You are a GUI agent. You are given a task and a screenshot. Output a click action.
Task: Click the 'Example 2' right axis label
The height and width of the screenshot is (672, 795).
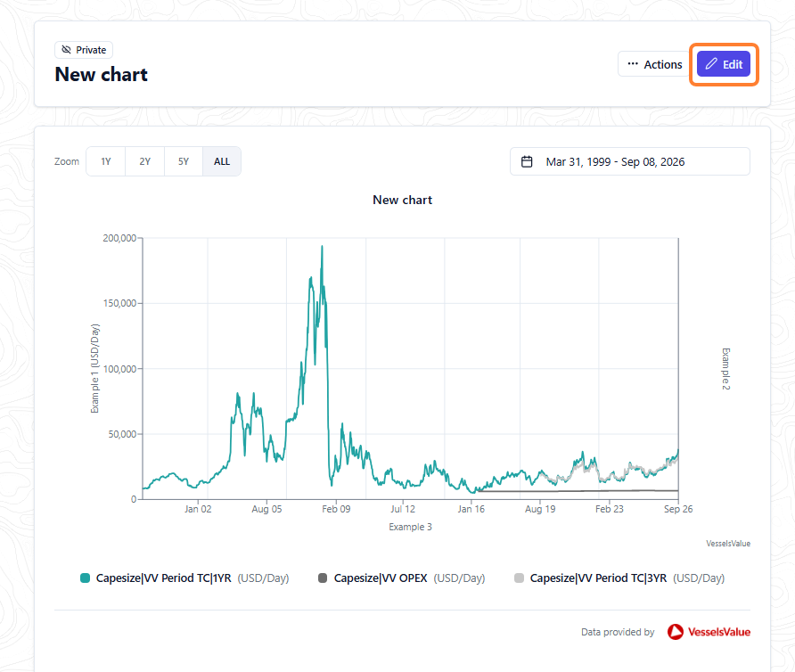coord(726,369)
